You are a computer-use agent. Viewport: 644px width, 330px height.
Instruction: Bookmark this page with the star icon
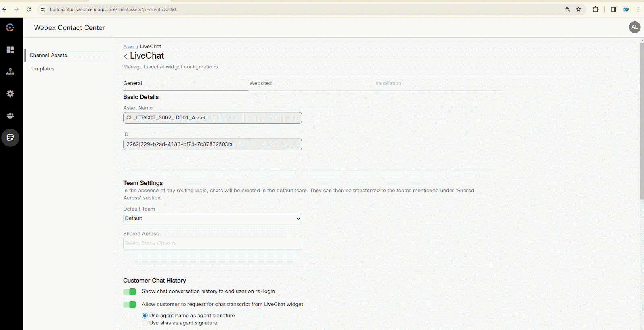coord(578,10)
